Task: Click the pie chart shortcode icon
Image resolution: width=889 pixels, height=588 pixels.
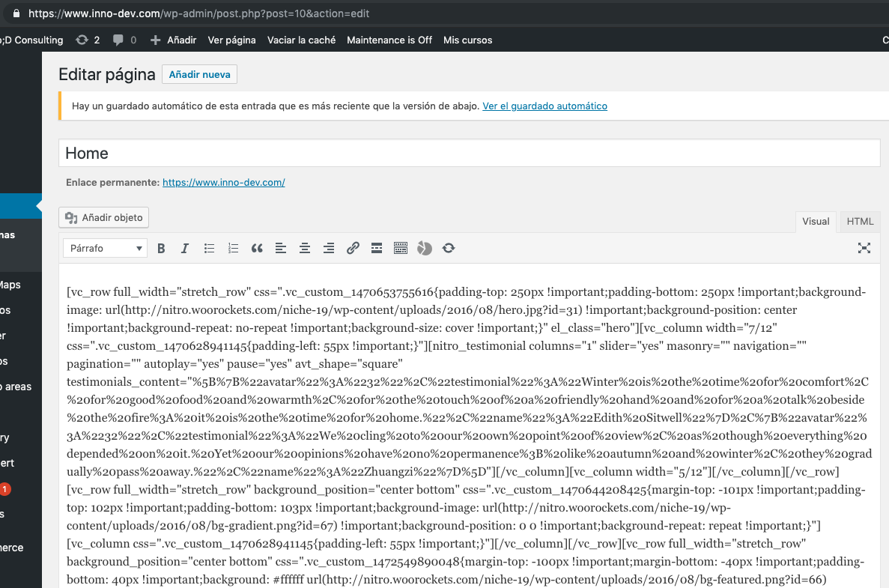Action: click(425, 249)
